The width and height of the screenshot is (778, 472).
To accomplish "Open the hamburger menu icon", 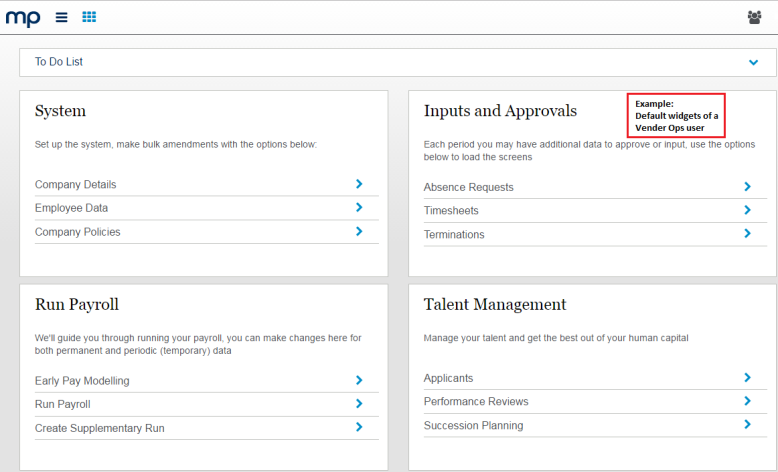I will 62,17.
